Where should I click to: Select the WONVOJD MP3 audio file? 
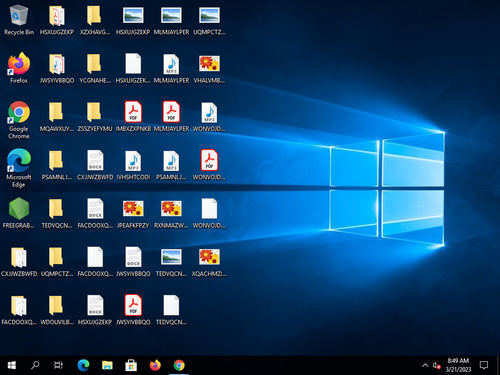(209, 117)
